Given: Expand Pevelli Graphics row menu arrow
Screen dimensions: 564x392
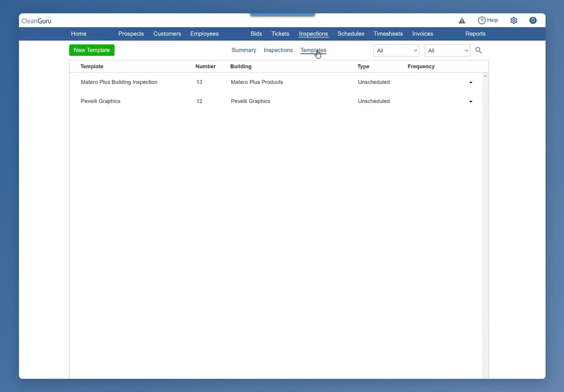Looking at the screenshot, I should click(471, 102).
